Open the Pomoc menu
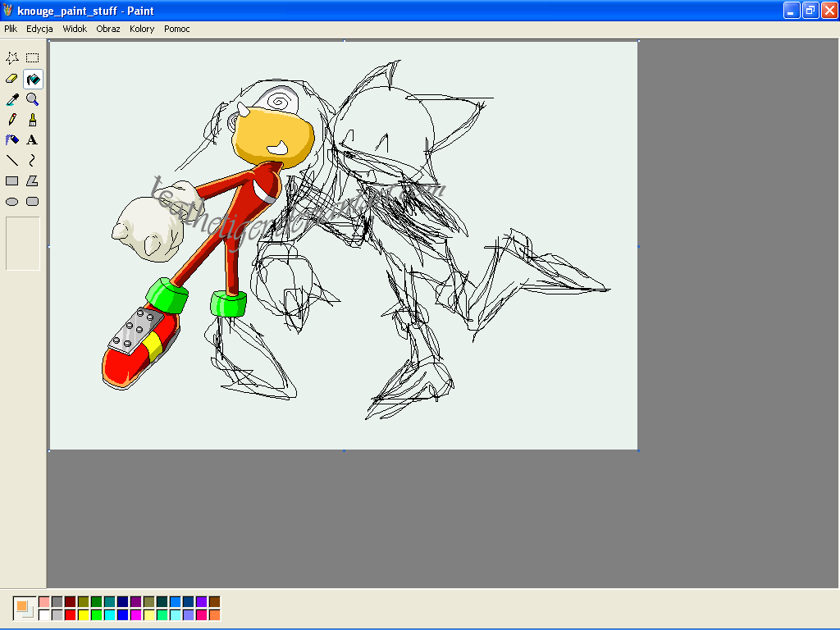The height and width of the screenshot is (630, 840). point(177,29)
